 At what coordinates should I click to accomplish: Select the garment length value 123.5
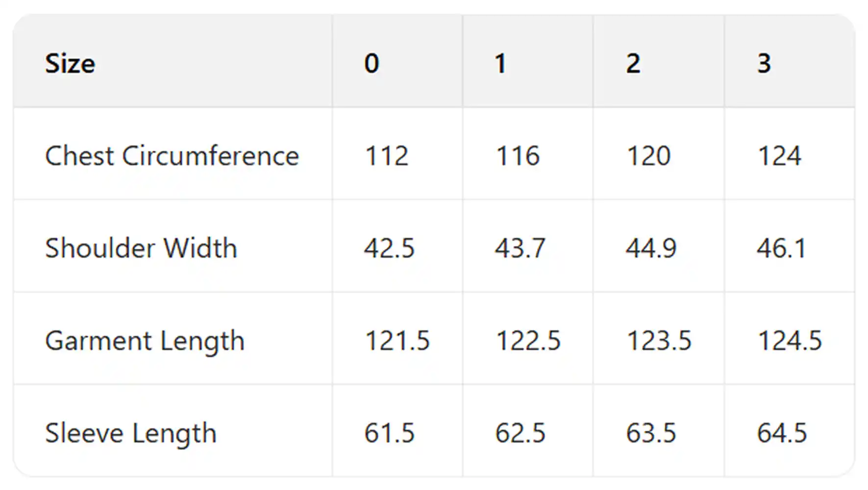659,341
